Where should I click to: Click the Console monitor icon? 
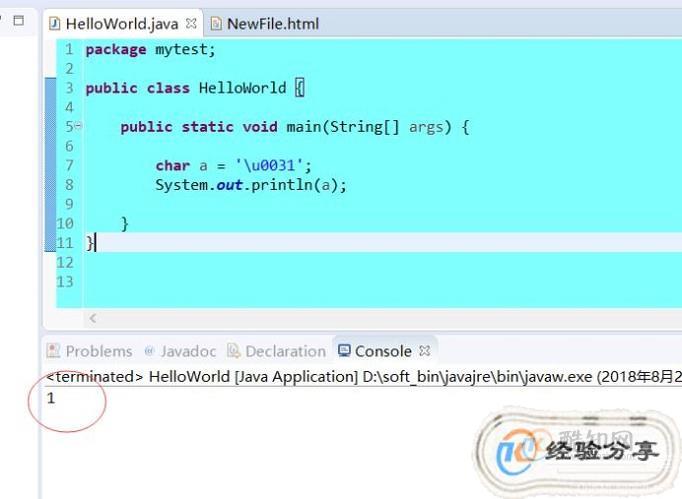(x=344, y=351)
